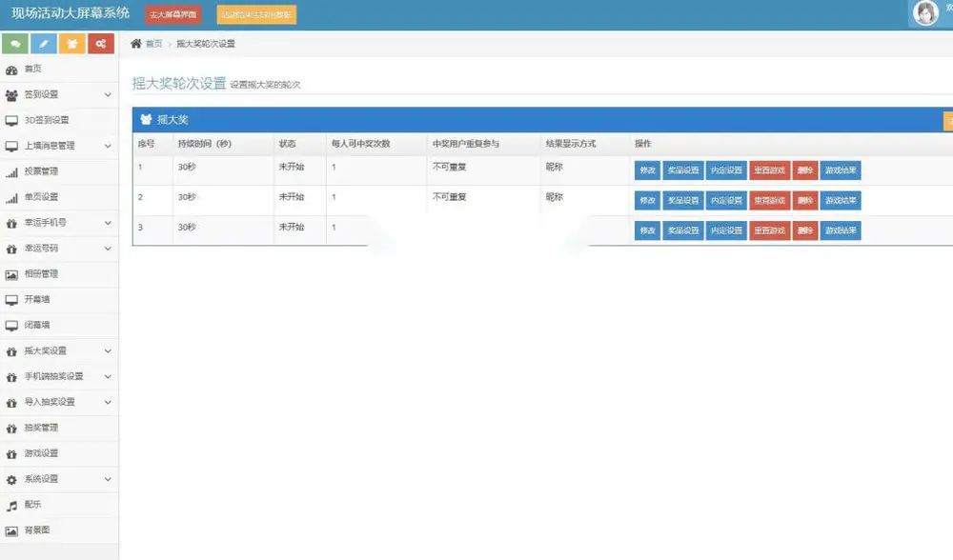This screenshot has height=560, width=953.
Task: Click 重置游戏 for round 1
Action: click(769, 170)
